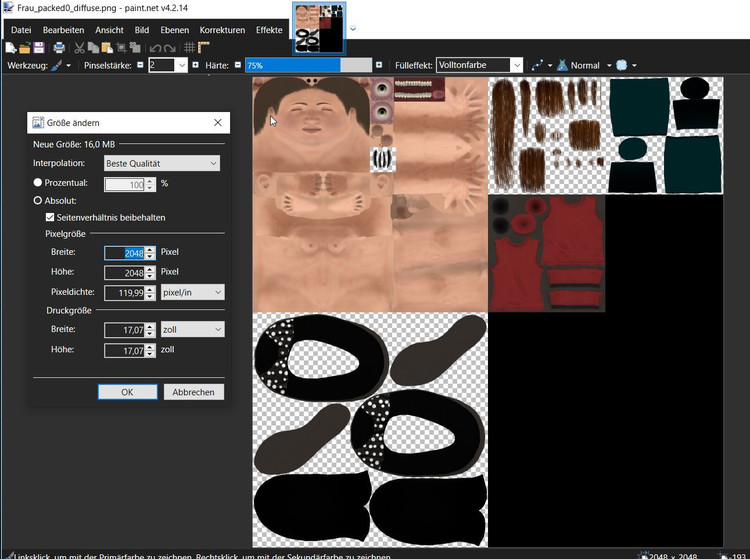Select the Absolut radio button
Image resolution: width=750 pixels, height=559 pixels.
coord(38,200)
